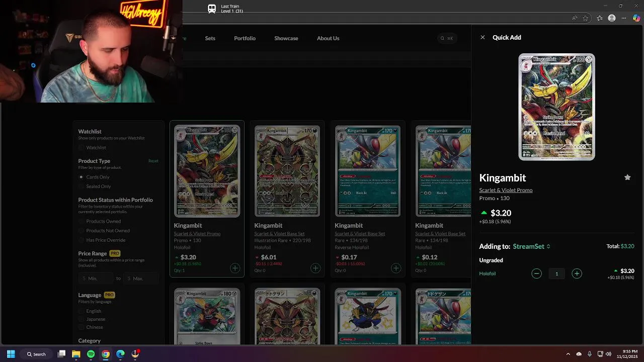The height and width of the screenshot is (362, 644).
Task: Open the network tray icon
Action: point(600,354)
